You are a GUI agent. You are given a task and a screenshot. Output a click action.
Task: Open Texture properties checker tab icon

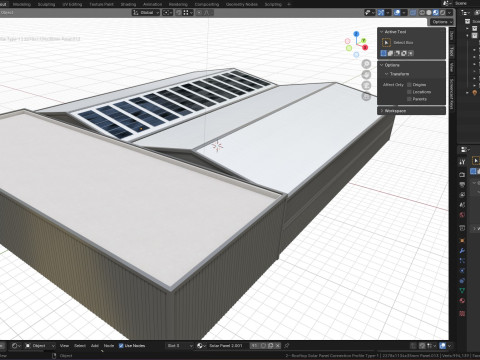point(462,313)
